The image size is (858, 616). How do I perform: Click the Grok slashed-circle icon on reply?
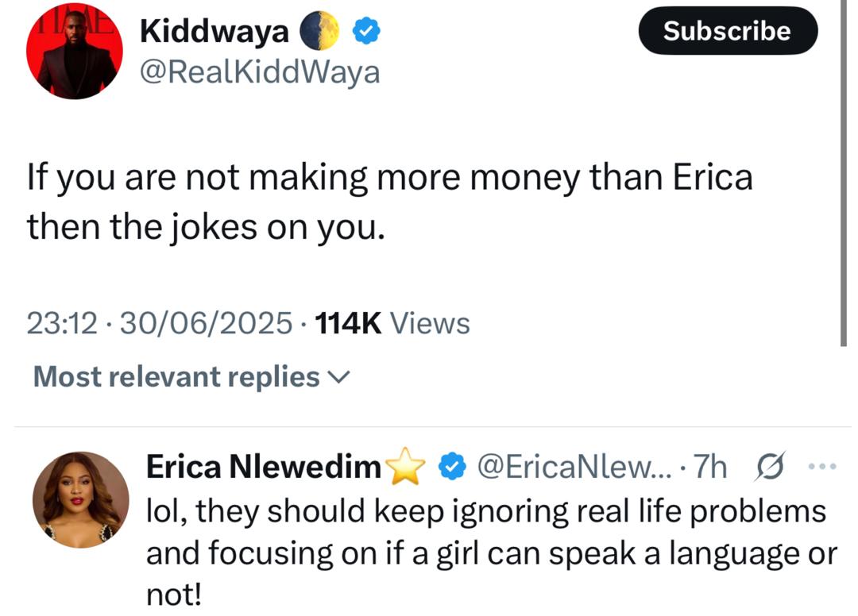[767, 468]
